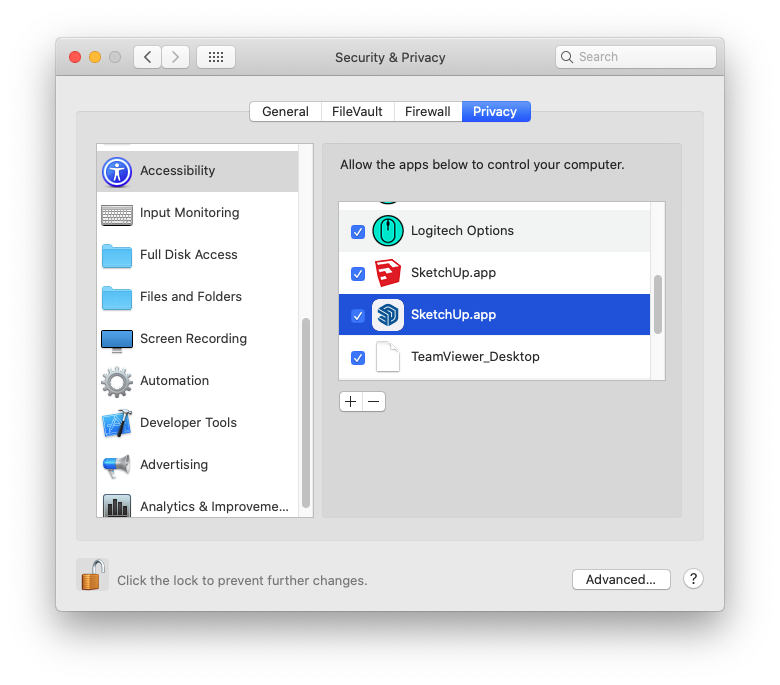Click the yellow minimize window button
The image size is (780, 685).
(x=95, y=57)
